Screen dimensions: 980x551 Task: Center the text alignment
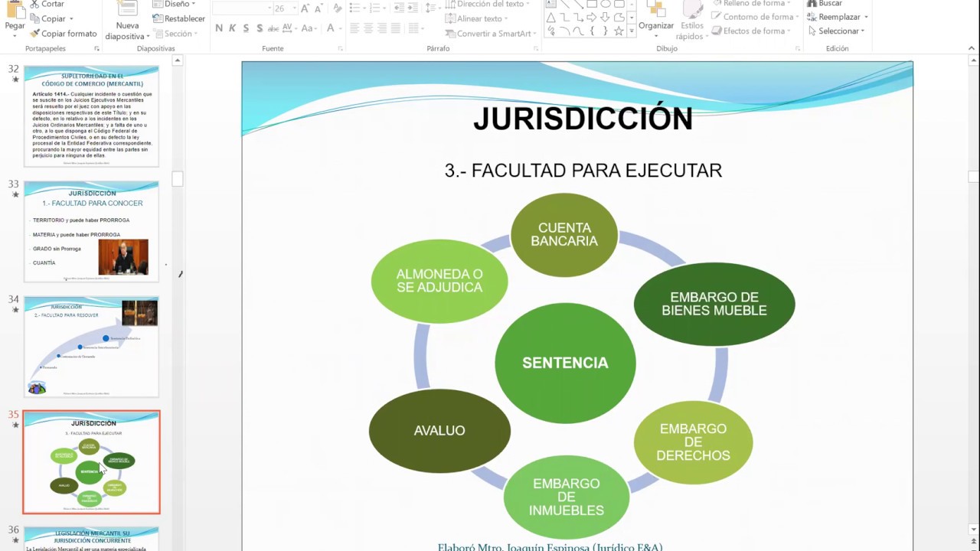pyautogui.click(x=368, y=28)
